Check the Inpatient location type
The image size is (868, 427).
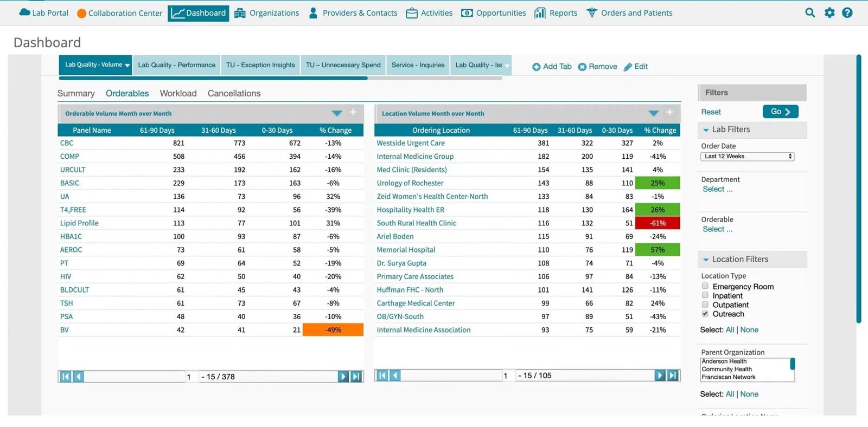705,295
